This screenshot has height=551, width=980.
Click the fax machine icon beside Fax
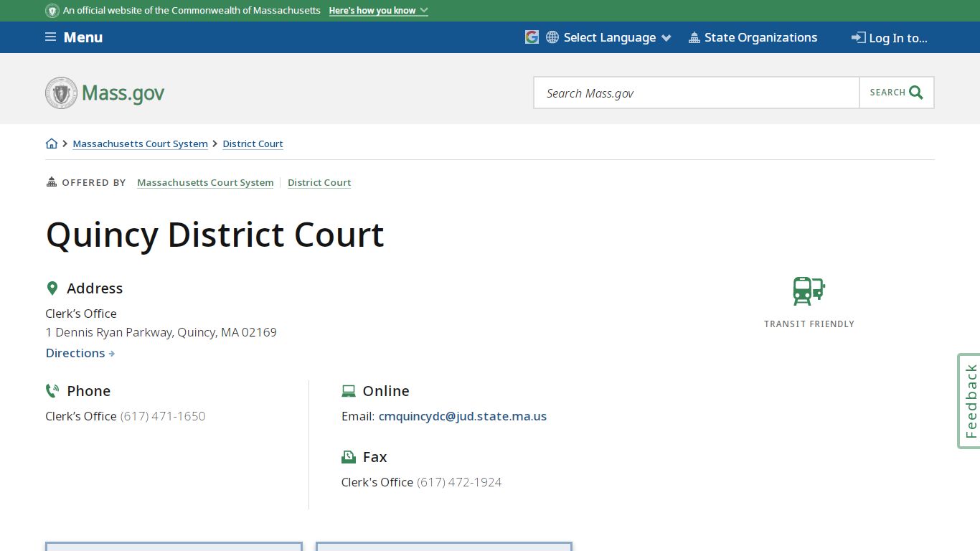point(349,457)
